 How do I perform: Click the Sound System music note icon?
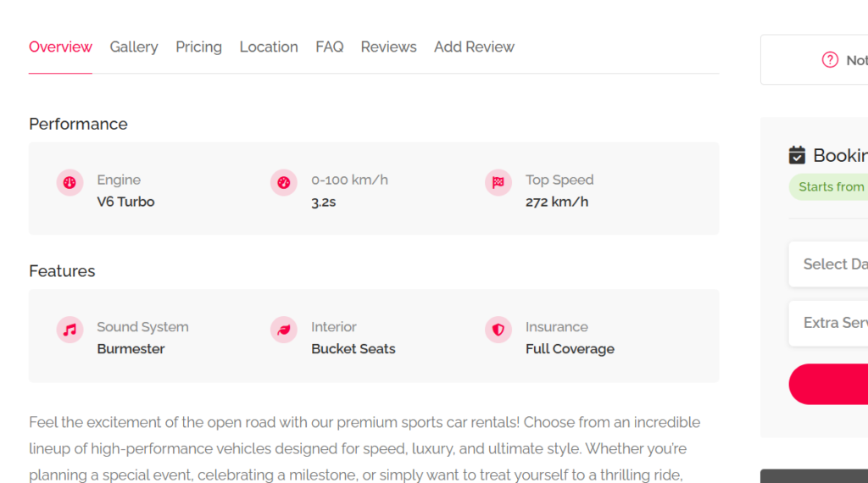pos(70,330)
